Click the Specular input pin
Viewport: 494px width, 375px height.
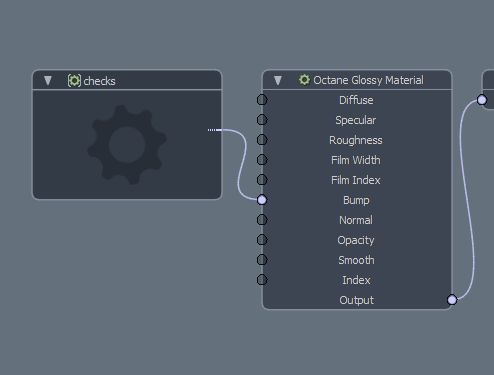coord(262,120)
